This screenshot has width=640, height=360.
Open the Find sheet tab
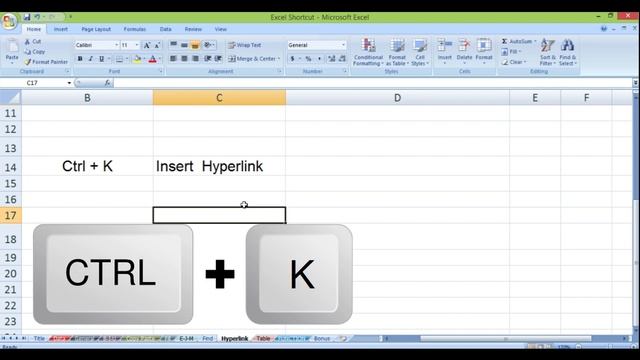pyautogui.click(x=208, y=338)
